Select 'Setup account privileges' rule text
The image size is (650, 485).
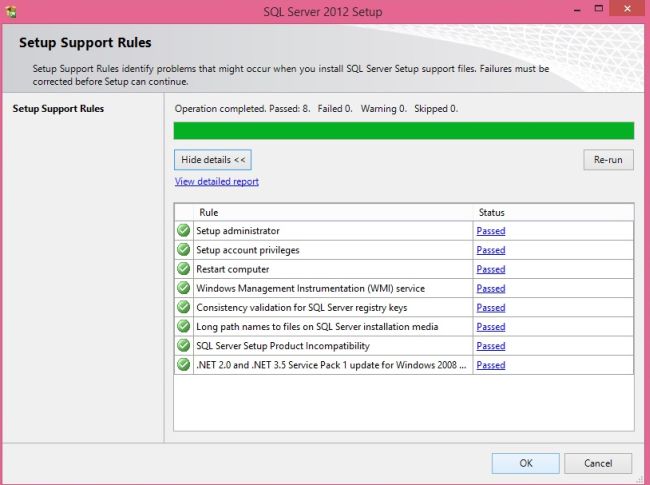click(247, 250)
